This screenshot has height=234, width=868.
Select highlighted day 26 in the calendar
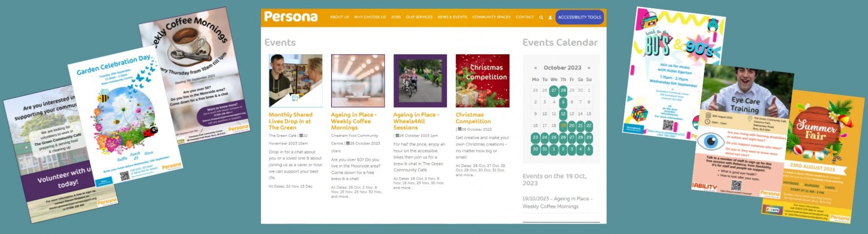point(563,137)
